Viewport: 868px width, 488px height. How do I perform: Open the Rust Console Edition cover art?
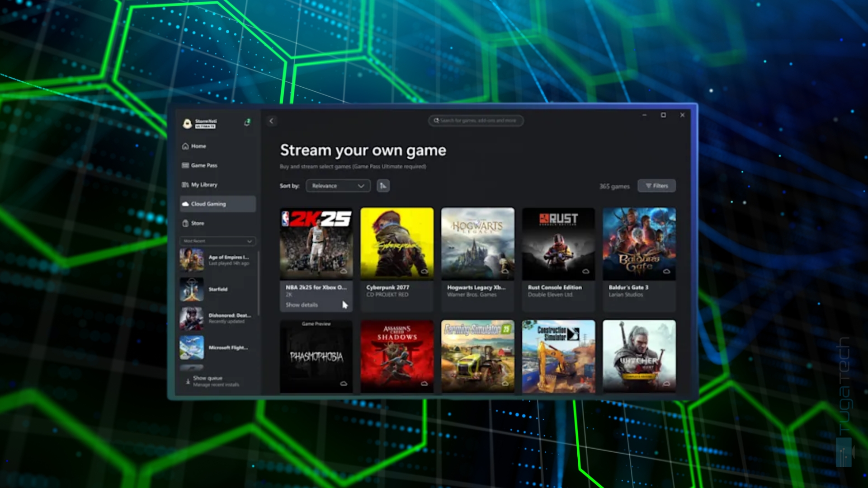point(558,244)
